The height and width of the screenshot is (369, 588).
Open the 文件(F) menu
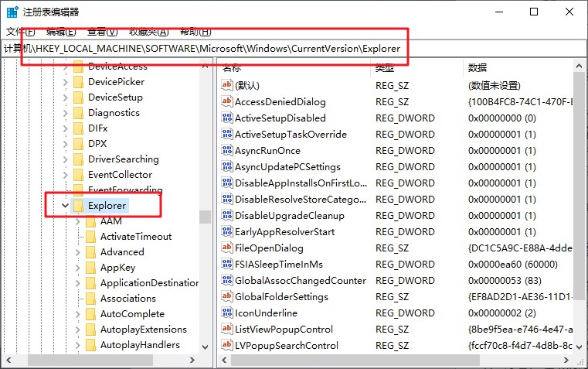tap(20, 32)
